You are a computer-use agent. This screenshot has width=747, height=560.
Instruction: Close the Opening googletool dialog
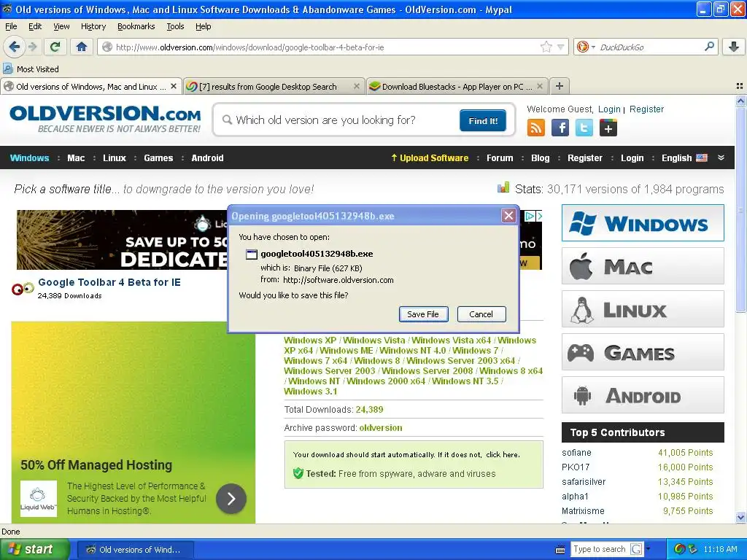(x=508, y=216)
